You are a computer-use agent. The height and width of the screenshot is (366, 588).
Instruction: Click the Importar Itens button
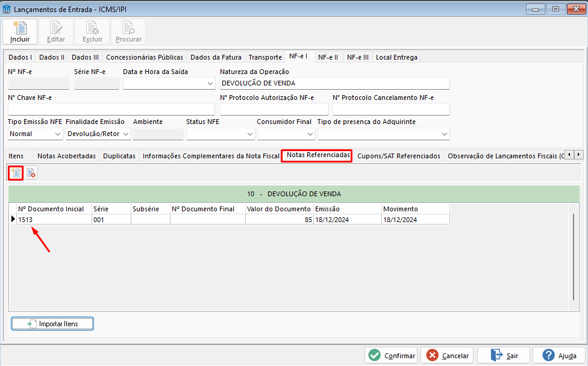[52, 324]
